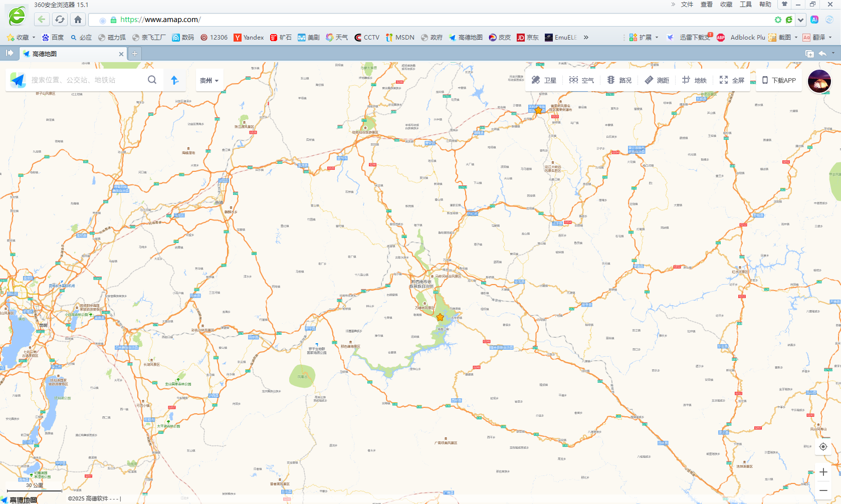Click the 下载APP button
This screenshot has width=841, height=504.
pyautogui.click(x=779, y=80)
